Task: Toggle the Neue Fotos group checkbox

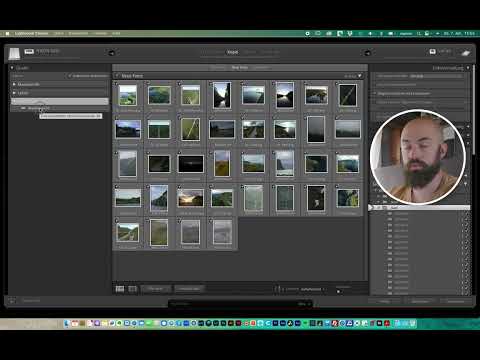Action: click(117, 76)
